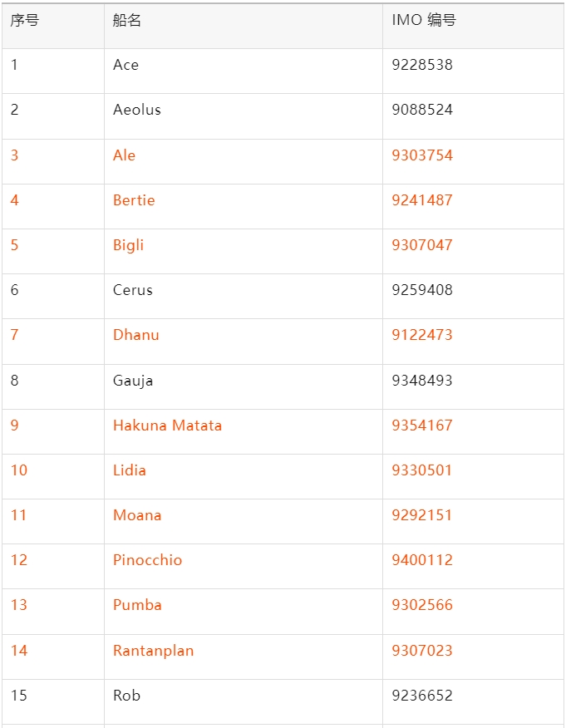Image resolution: width=566 pixels, height=728 pixels.
Task: Open IMO number 9292151 for Moana
Action: point(422,515)
